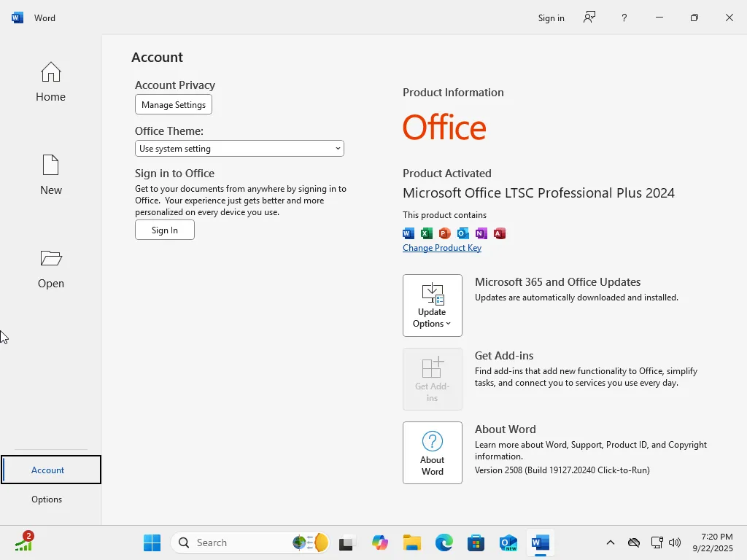747x560 pixels.
Task: Restore down the Word window
Action: [694, 17]
